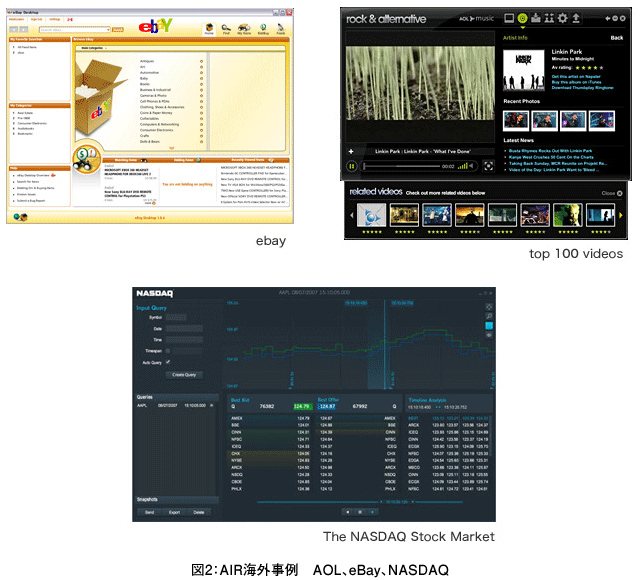The width and height of the screenshot is (640, 580).
Task: Click the upload arrow icon in AOL music
Action: tap(576, 18)
